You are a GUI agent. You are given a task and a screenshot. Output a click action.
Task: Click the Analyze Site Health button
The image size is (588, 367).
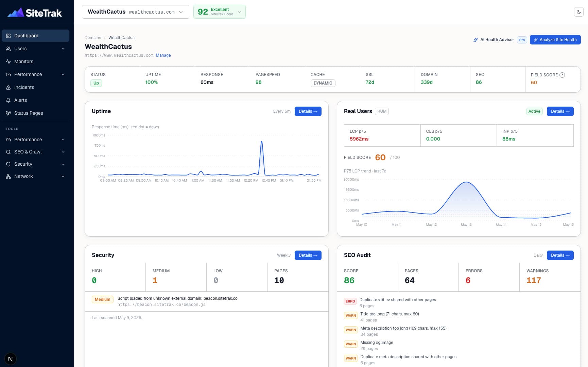pos(555,40)
